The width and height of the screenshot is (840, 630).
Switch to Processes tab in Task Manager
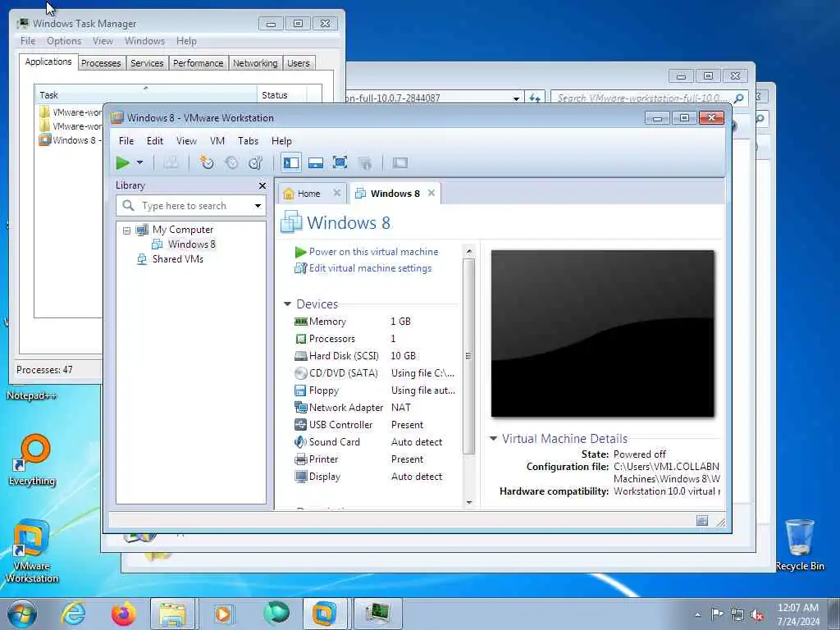tap(101, 63)
